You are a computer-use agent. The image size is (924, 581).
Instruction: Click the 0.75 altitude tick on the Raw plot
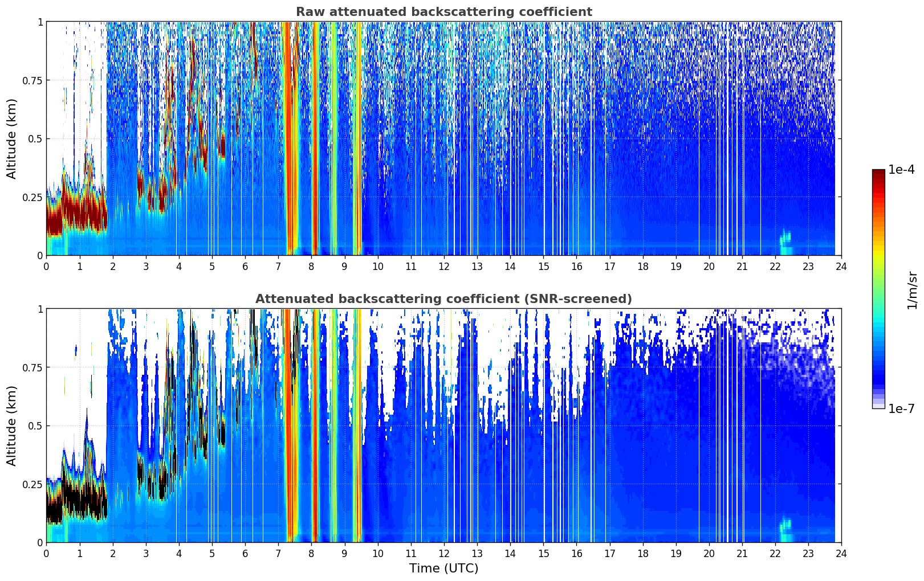click(x=32, y=80)
